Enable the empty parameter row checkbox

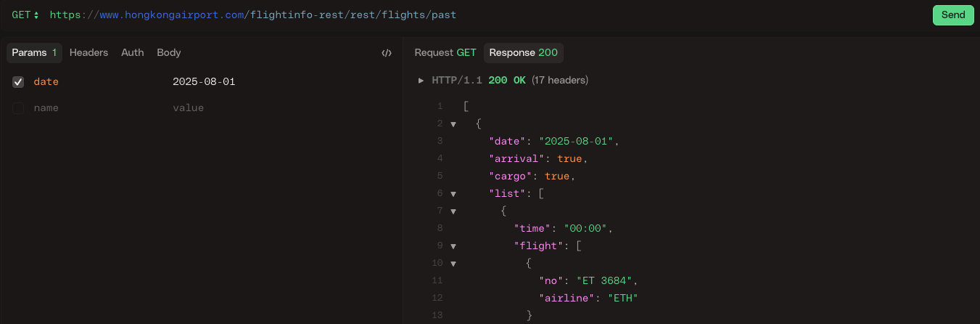click(18, 108)
